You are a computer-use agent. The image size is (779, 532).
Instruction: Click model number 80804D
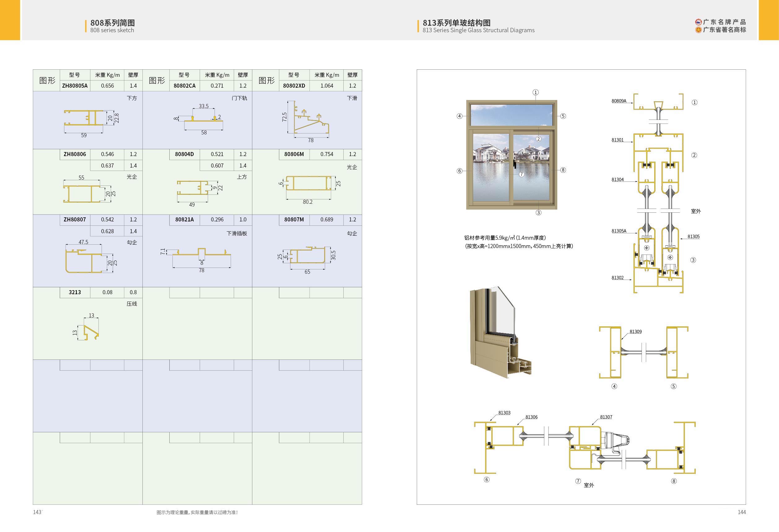[x=184, y=154]
